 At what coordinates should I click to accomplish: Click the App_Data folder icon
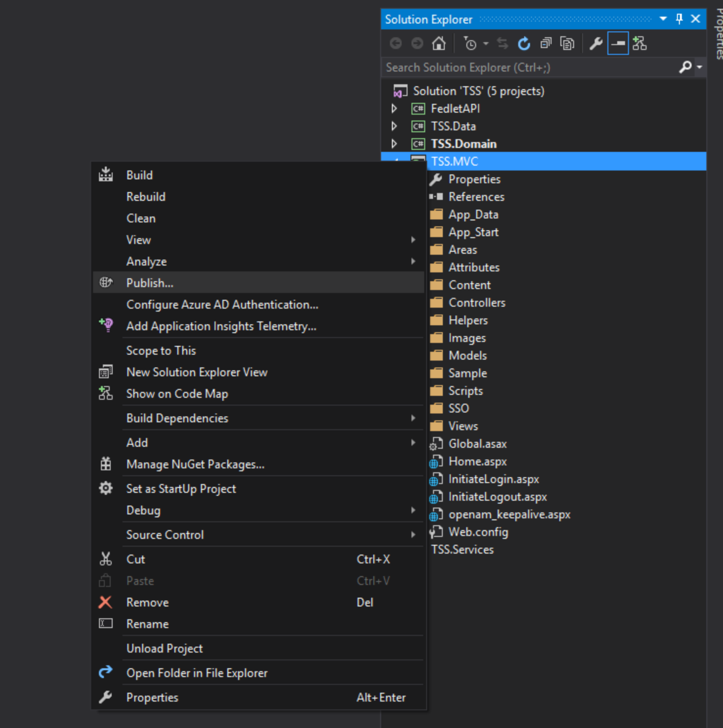tap(436, 214)
